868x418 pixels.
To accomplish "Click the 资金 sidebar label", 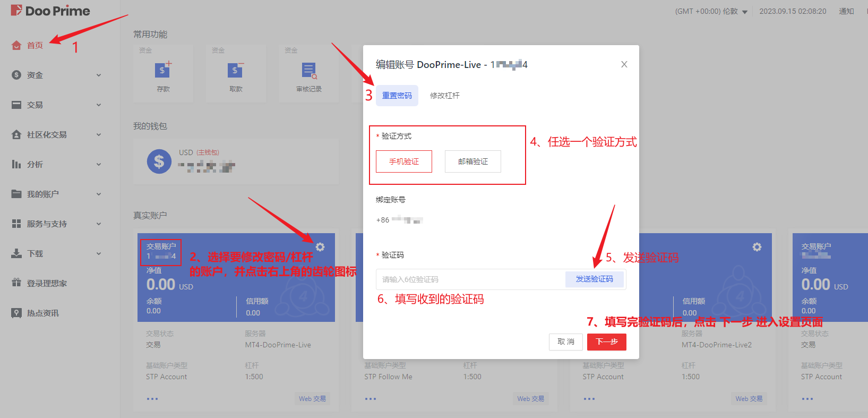I will 35,75.
